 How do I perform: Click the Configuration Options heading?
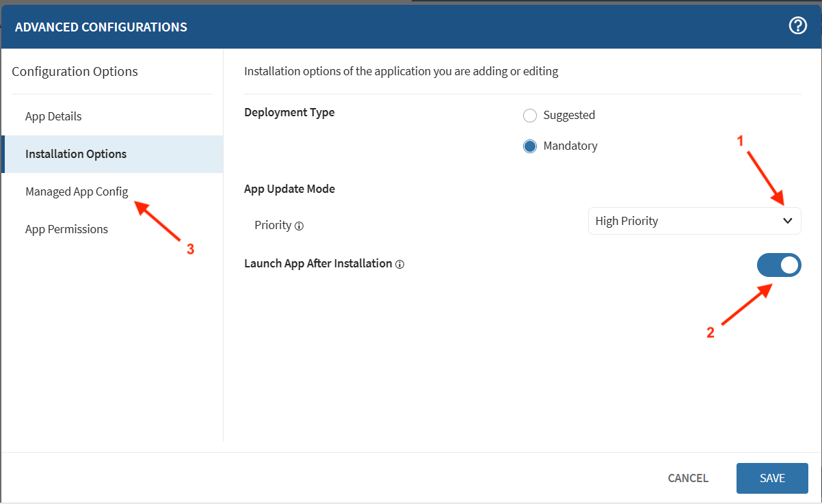[75, 71]
